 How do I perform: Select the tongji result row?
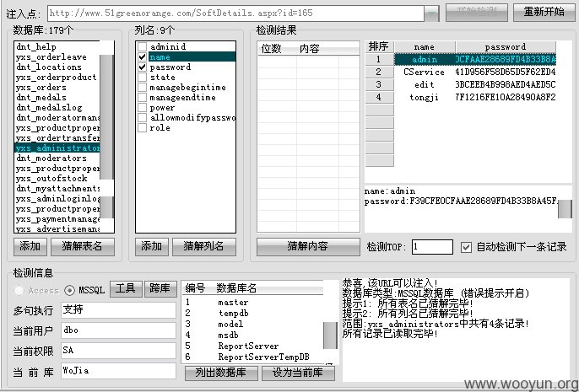475,97
